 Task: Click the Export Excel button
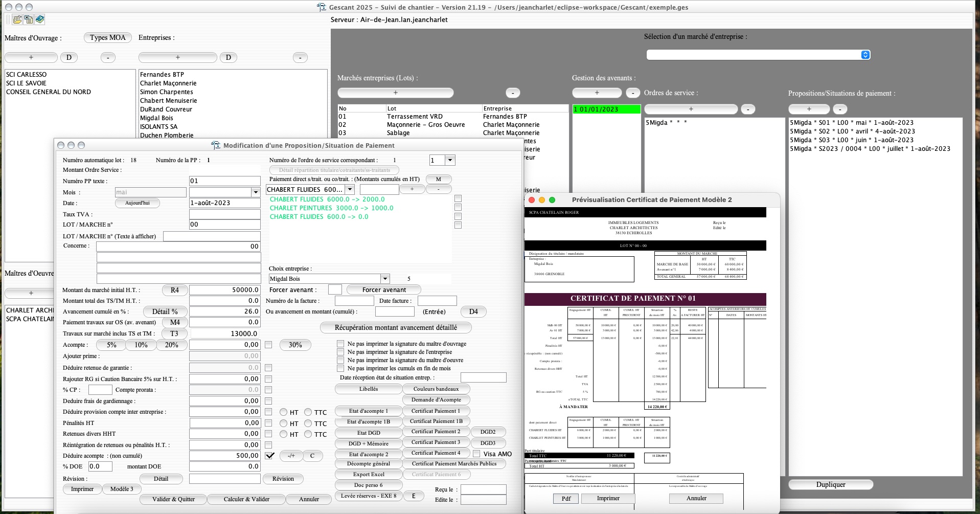369,475
